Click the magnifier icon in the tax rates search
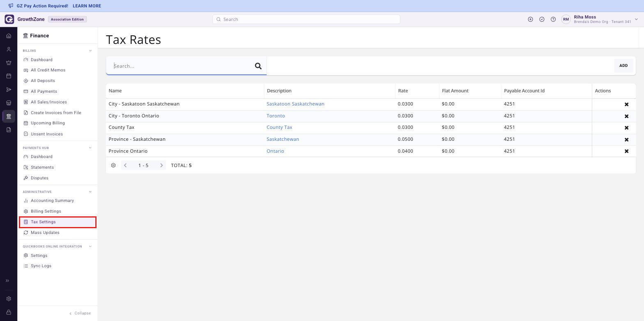The width and height of the screenshot is (644, 321). [258, 66]
